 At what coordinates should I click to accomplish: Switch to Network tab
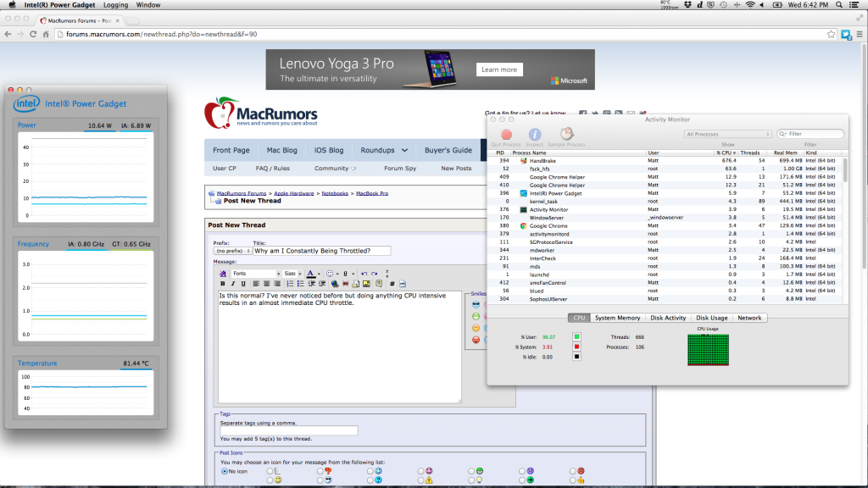[x=749, y=318]
